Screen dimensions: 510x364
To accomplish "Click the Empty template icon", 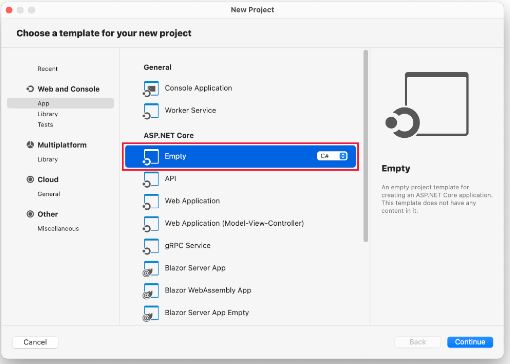I will pyautogui.click(x=151, y=157).
